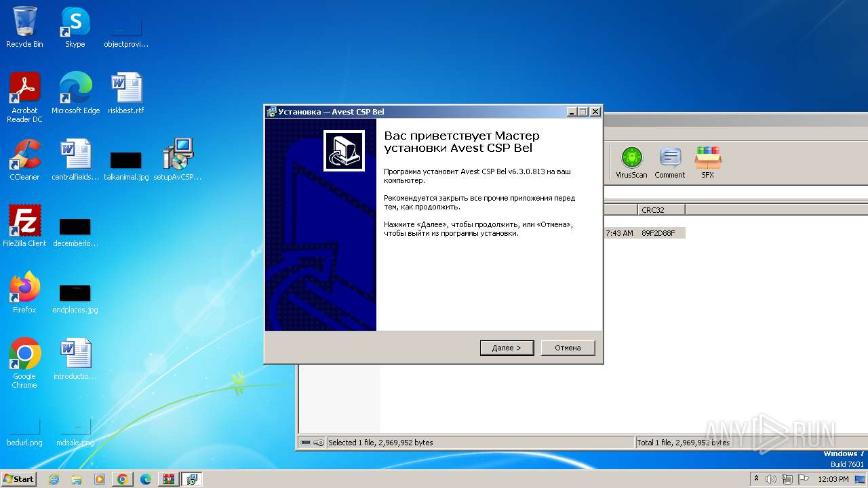Viewport: 868px width, 488px height.
Task: Select the Skype desktop shortcut
Action: pyautogui.click(x=75, y=27)
